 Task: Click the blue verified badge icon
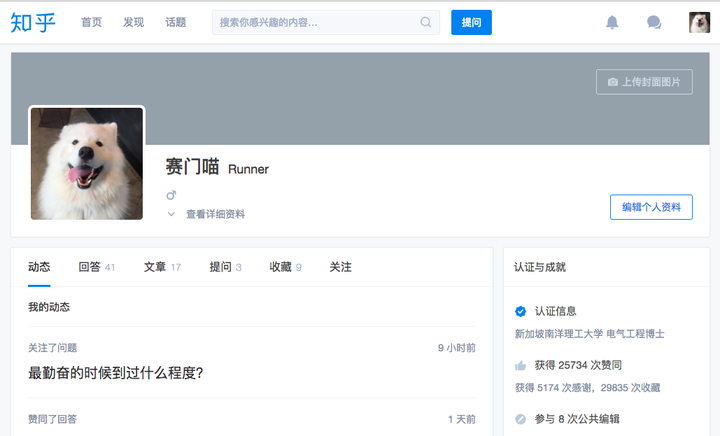[520, 311]
